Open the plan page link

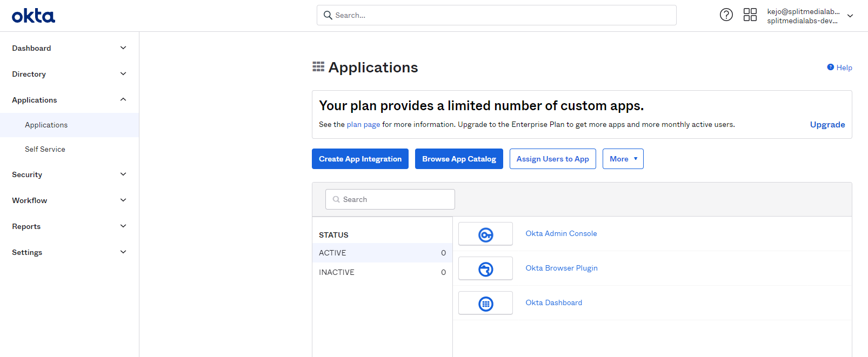point(363,124)
